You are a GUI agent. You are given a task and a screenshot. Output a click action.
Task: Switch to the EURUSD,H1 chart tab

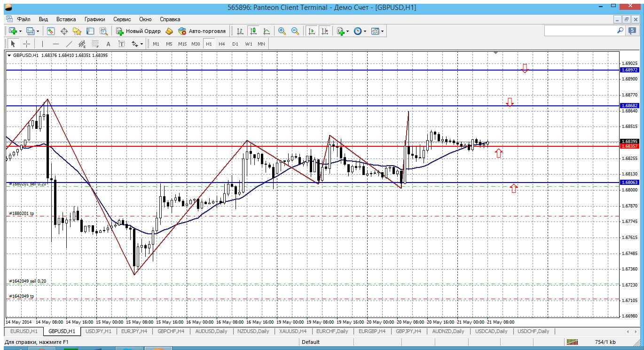click(21, 331)
